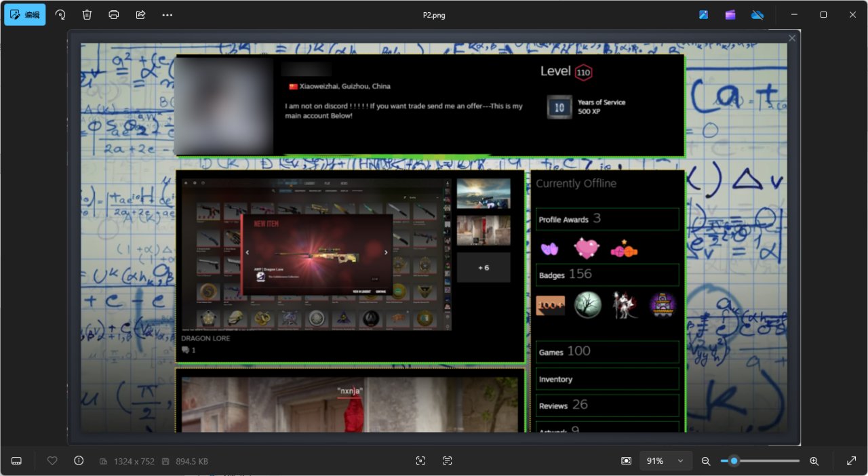Viewport: 868px width, 476px height.
Task: Click the purple hearts award icon
Action: [x=549, y=249]
